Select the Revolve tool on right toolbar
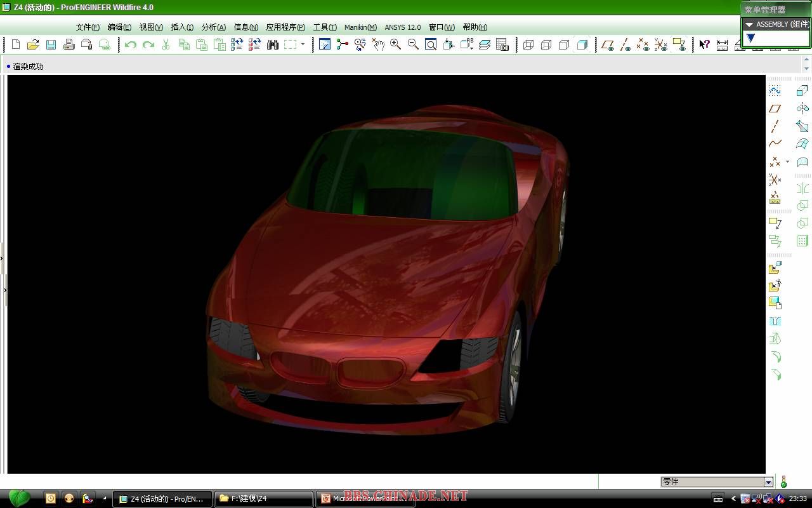812x508 pixels. (x=802, y=109)
